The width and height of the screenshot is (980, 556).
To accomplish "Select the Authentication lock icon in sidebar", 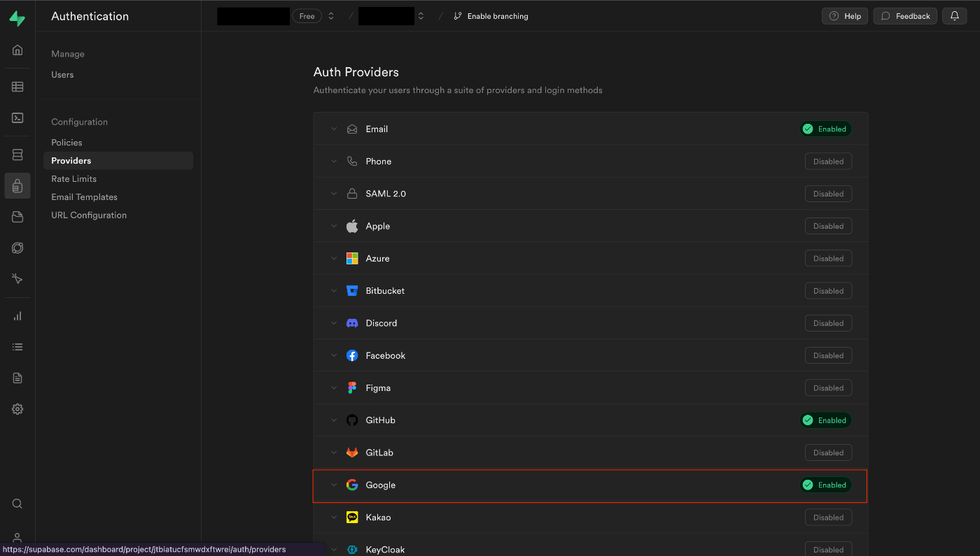I will (x=17, y=186).
